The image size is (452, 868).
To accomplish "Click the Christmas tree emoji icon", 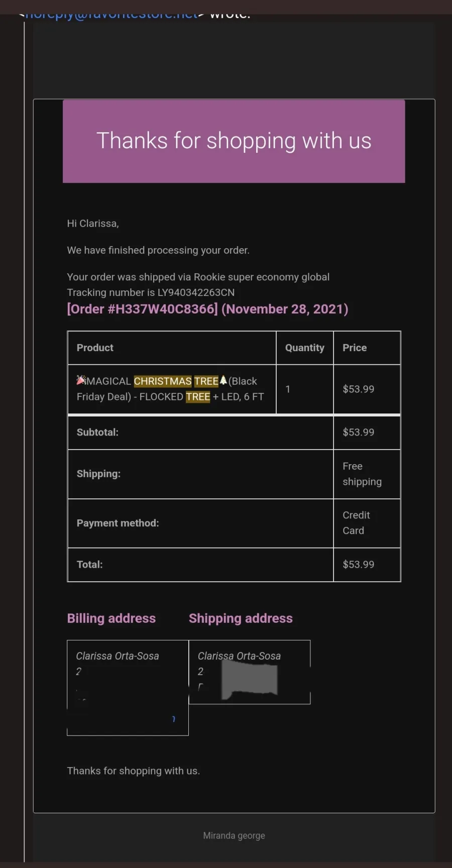I will 223,381.
